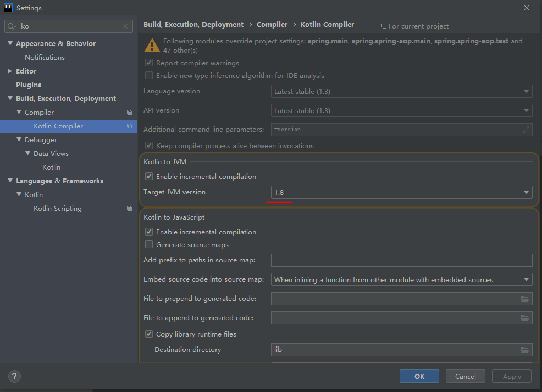Browse folder for file to prepend

(525, 299)
